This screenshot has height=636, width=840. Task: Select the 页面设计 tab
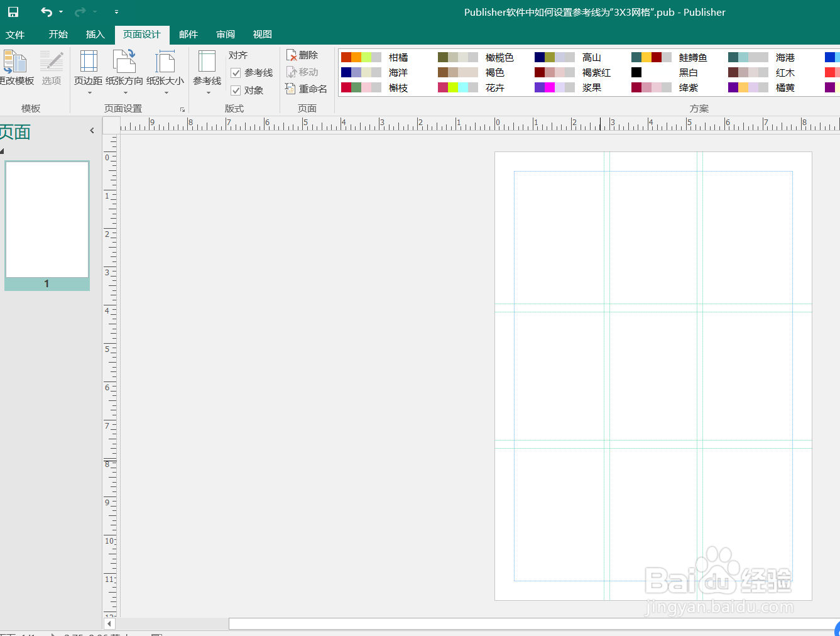(x=142, y=35)
